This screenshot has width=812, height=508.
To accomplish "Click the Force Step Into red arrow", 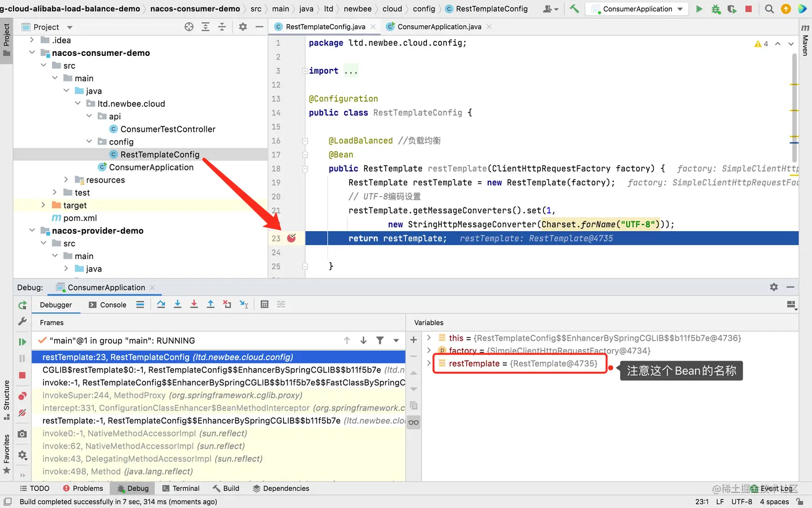I will [194, 304].
